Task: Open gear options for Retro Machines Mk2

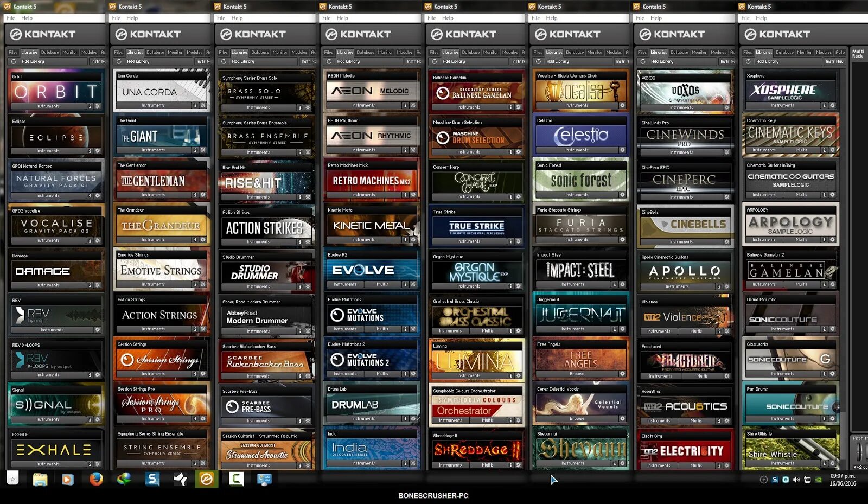Action: click(x=413, y=195)
